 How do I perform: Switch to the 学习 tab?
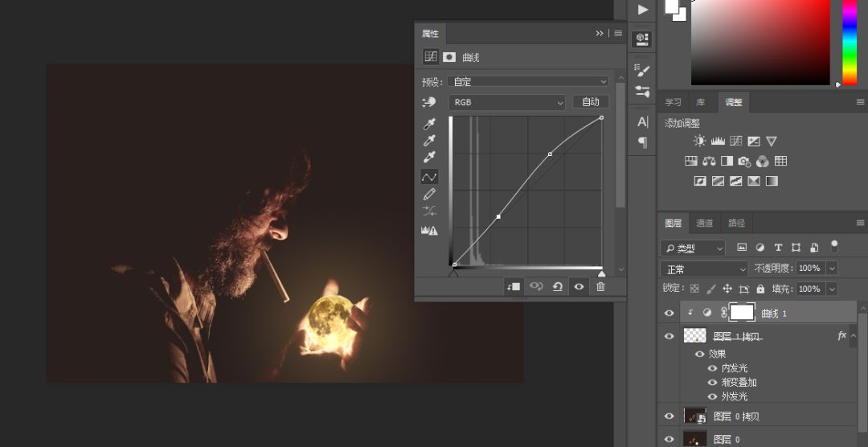click(x=674, y=102)
